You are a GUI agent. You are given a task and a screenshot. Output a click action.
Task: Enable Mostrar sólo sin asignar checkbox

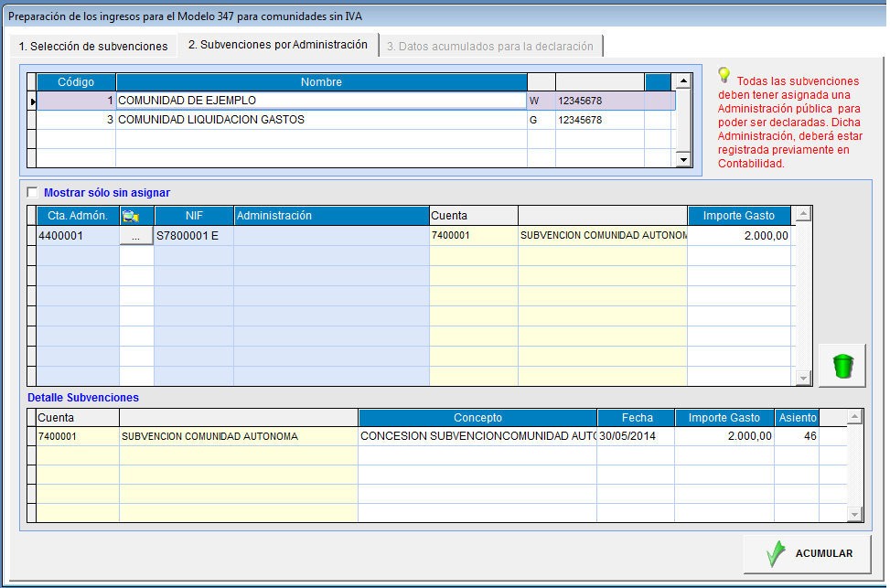pyautogui.click(x=34, y=193)
